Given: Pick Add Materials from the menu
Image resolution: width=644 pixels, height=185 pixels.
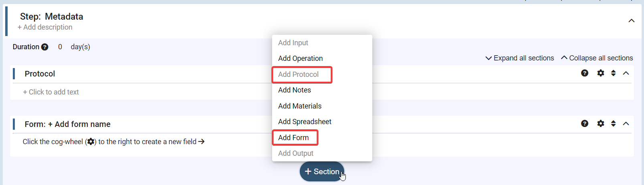Looking at the screenshot, I should 300,106.
